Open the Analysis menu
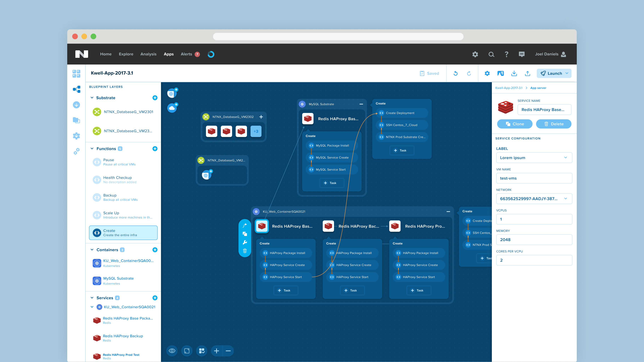644x362 pixels. 148,54
